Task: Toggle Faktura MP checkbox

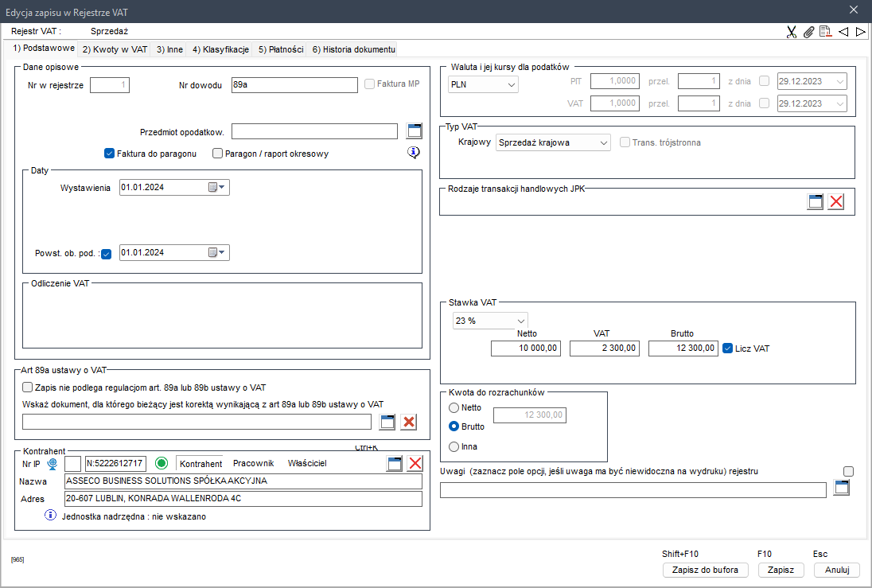Action: point(369,84)
